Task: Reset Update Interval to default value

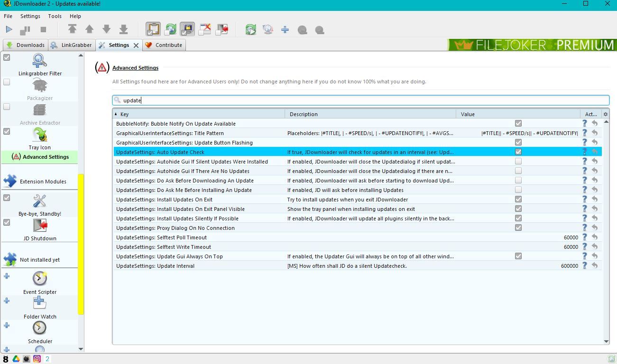Action: coord(595,265)
